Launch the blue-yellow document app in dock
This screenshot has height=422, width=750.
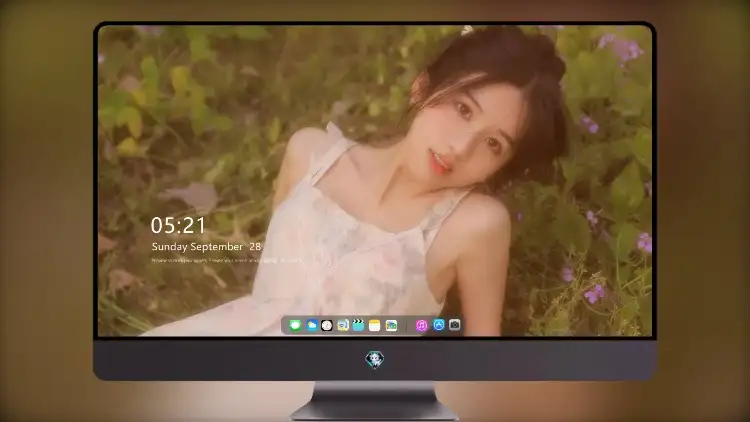[x=342, y=325]
